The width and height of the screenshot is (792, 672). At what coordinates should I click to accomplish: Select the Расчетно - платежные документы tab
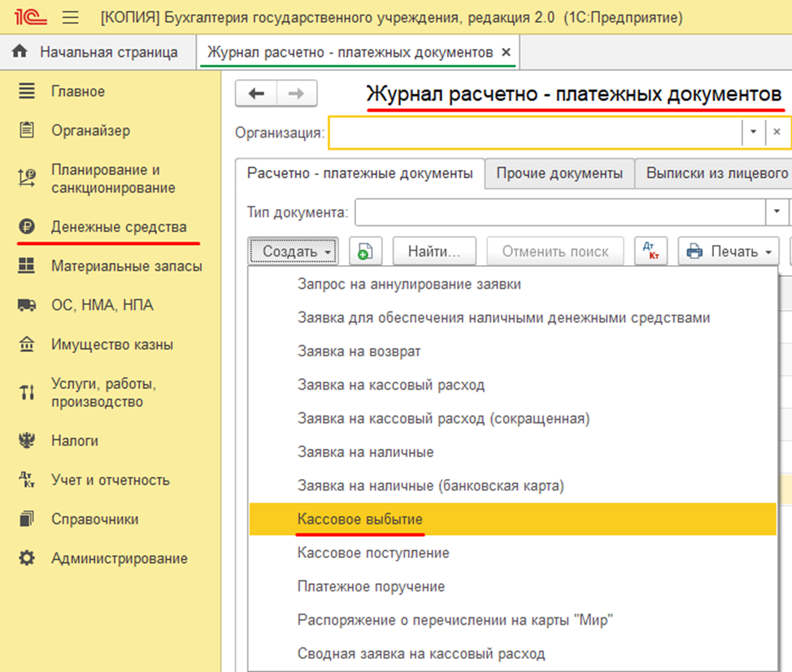coord(359,173)
